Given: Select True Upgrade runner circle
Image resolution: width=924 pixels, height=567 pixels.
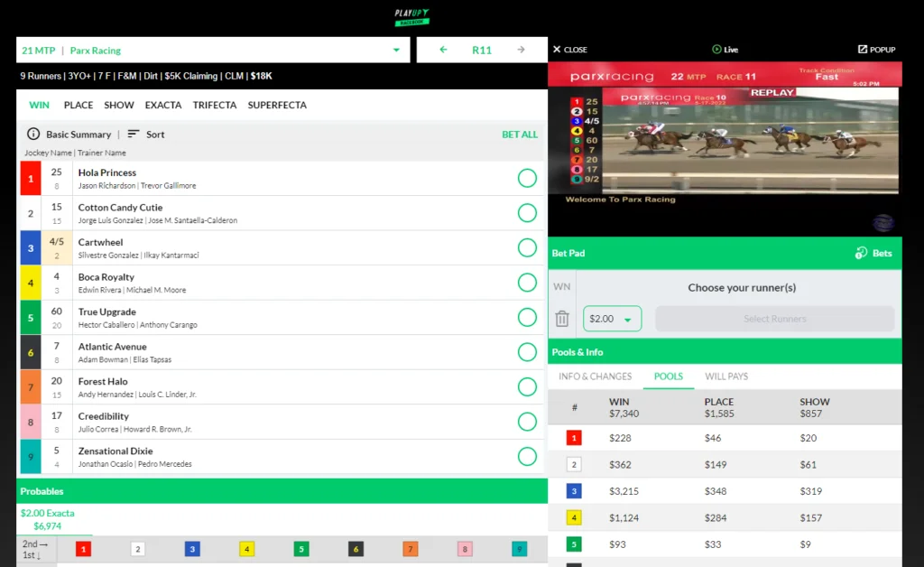Looking at the screenshot, I should [x=527, y=317].
